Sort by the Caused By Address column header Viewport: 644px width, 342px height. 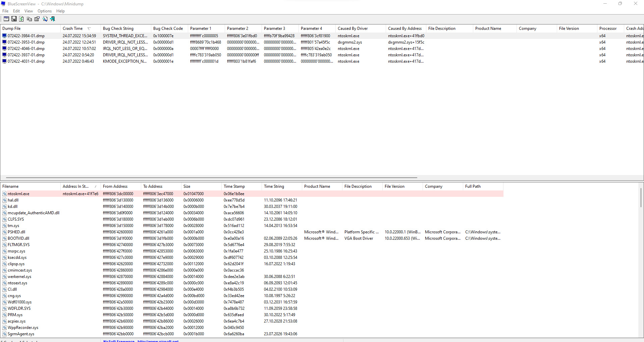coord(406,28)
